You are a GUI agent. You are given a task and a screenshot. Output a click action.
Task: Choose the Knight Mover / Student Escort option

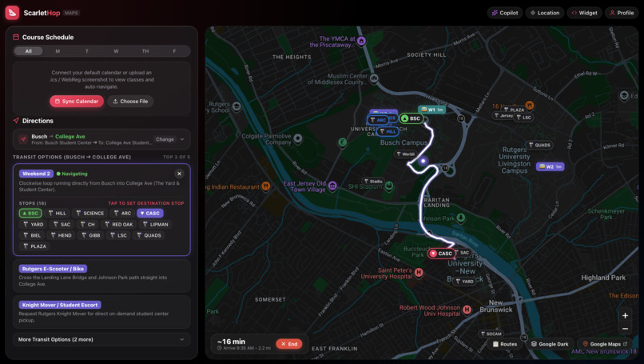click(101, 312)
